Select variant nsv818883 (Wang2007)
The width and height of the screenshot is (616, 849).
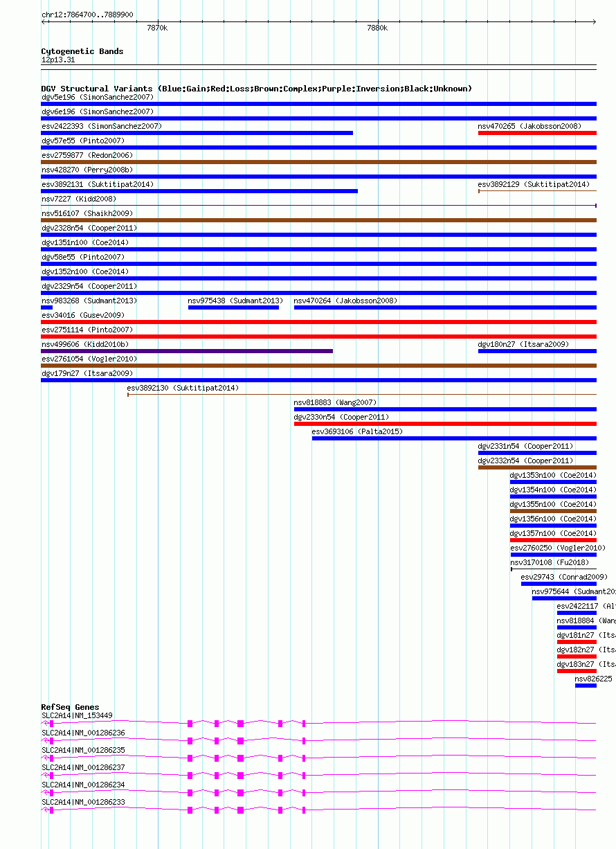(335, 402)
